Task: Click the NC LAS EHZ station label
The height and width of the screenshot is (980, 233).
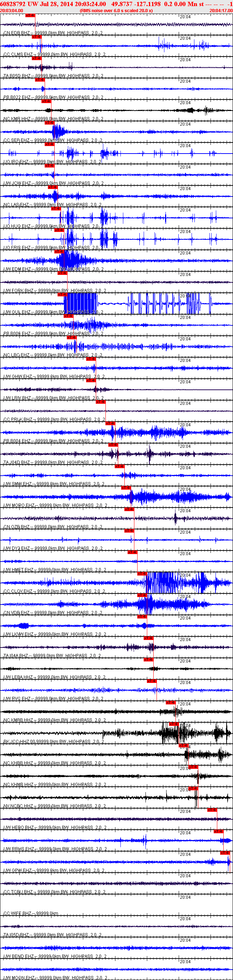Action: [53, 205]
